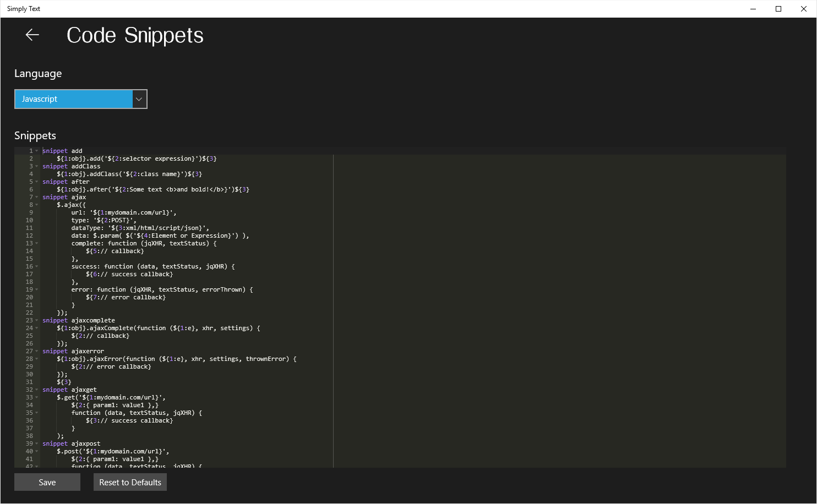Collapse 'snippet ajax' fold arrow on line 7
Viewport: 817px width, 504px height.
pos(37,197)
